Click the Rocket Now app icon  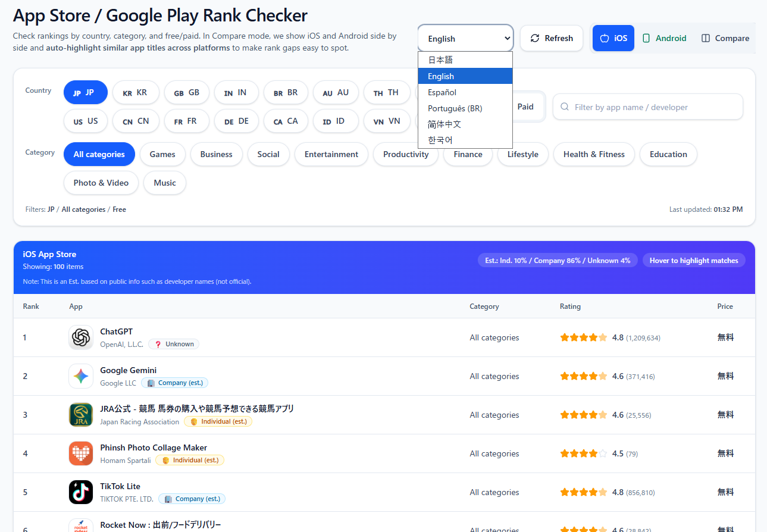tap(81, 525)
